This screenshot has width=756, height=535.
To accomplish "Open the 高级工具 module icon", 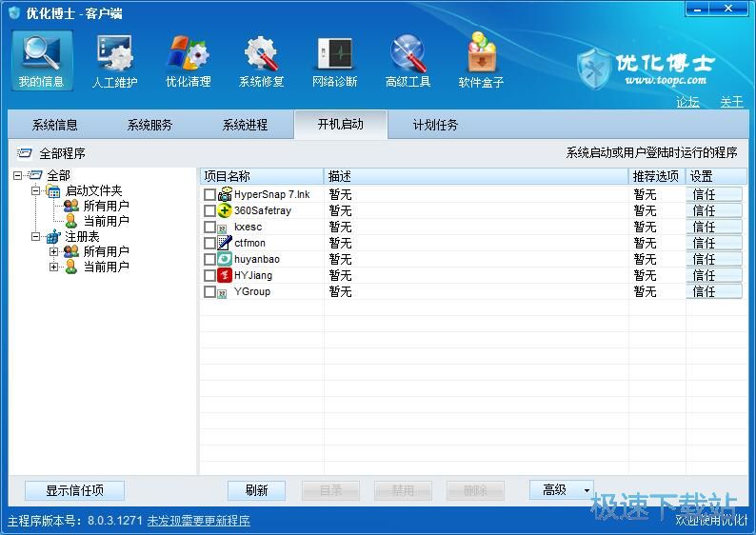I will [408, 60].
